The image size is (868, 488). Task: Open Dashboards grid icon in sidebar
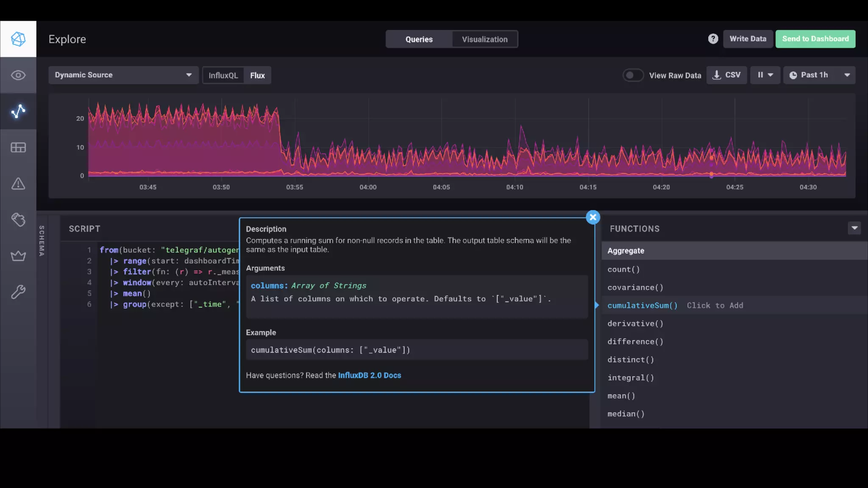(x=18, y=147)
